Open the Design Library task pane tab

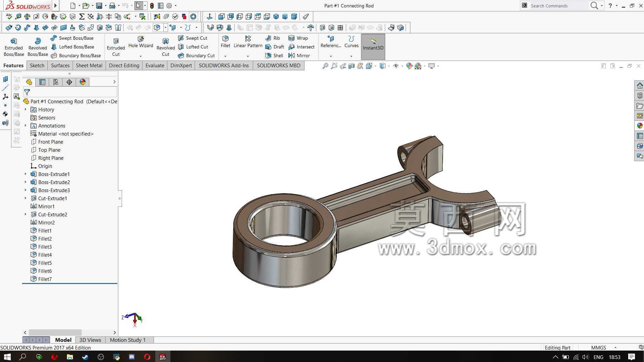[x=640, y=96]
